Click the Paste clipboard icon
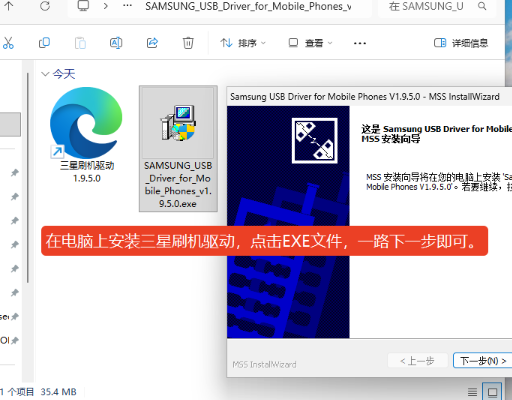 coord(80,43)
